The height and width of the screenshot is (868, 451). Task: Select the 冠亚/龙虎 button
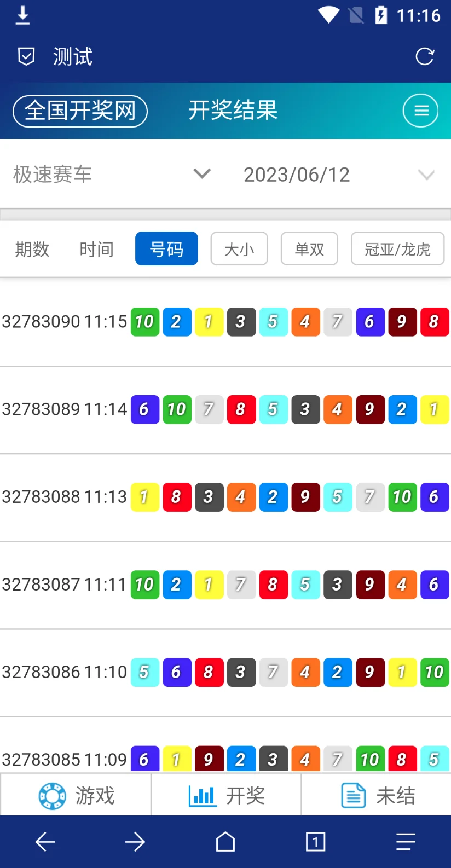coord(397,249)
